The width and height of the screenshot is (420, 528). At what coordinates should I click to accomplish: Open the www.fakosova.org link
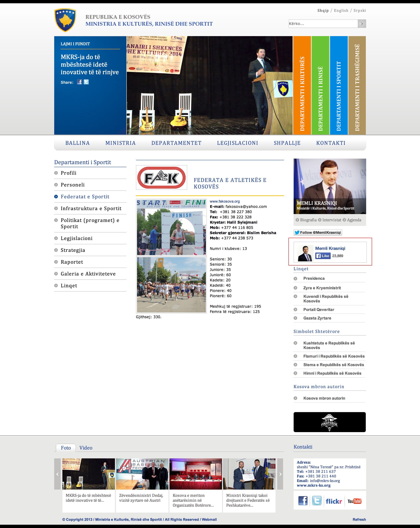[225, 201]
